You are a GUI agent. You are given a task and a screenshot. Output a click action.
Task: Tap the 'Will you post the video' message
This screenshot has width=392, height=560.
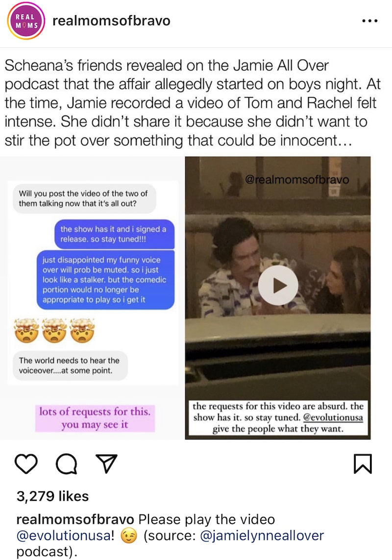(x=84, y=198)
